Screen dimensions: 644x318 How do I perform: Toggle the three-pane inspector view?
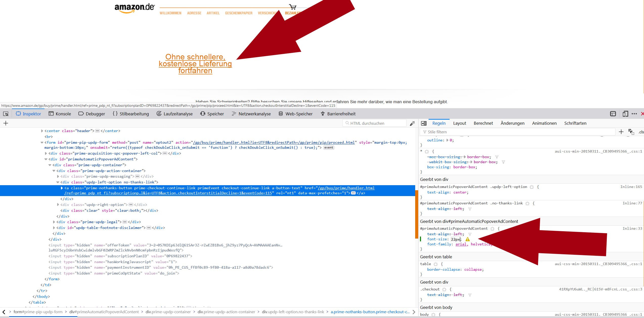(x=424, y=123)
